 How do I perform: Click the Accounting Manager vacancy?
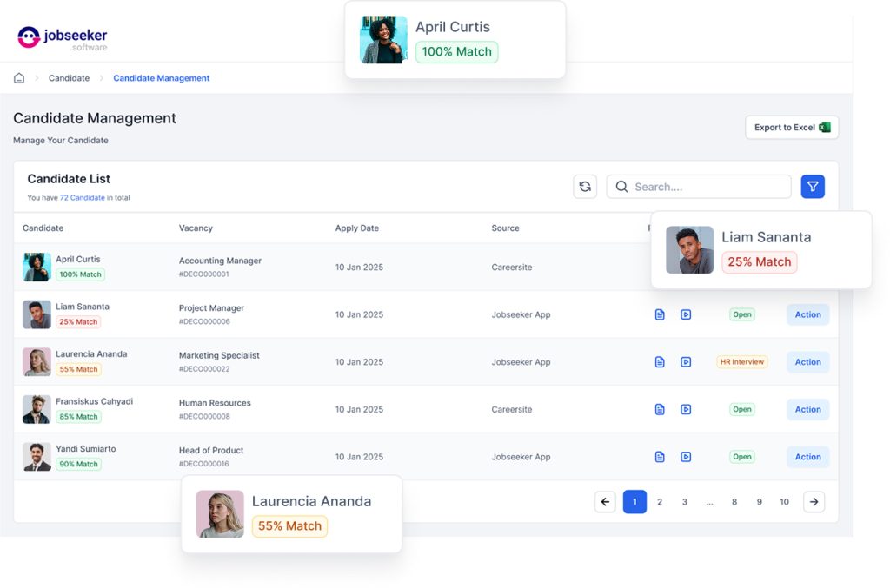coord(220,261)
